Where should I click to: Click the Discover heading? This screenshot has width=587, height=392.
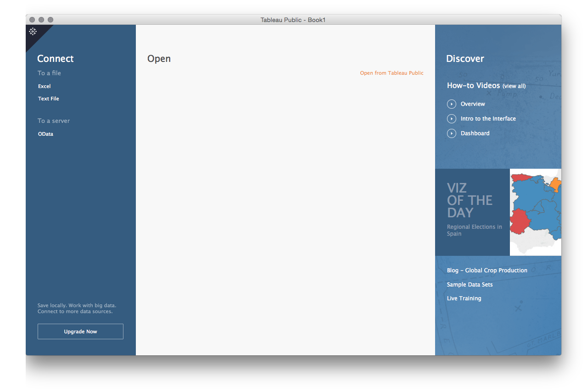pos(465,59)
